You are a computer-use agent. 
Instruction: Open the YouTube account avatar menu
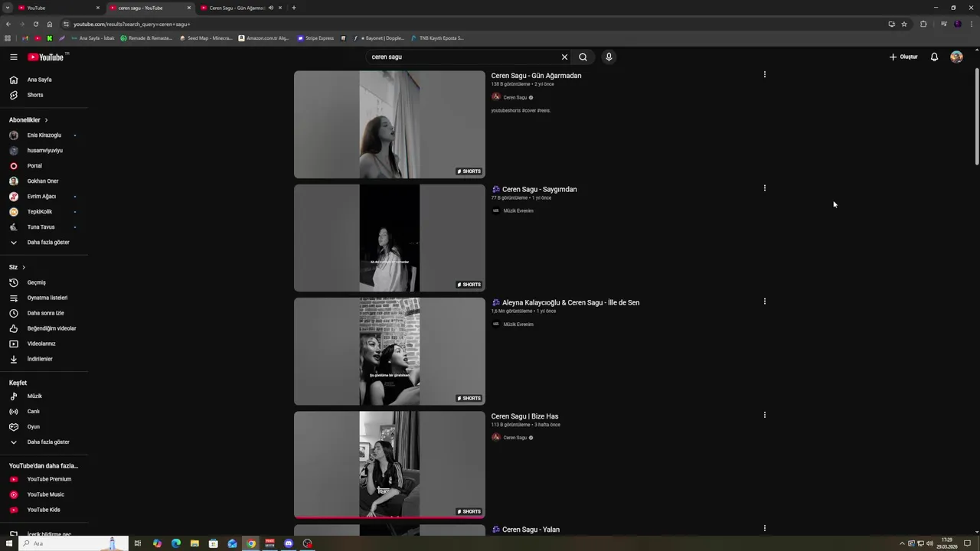click(x=956, y=57)
